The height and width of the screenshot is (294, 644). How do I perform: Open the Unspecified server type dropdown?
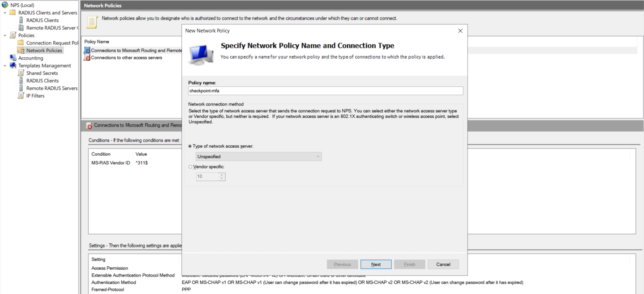(258, 157)
